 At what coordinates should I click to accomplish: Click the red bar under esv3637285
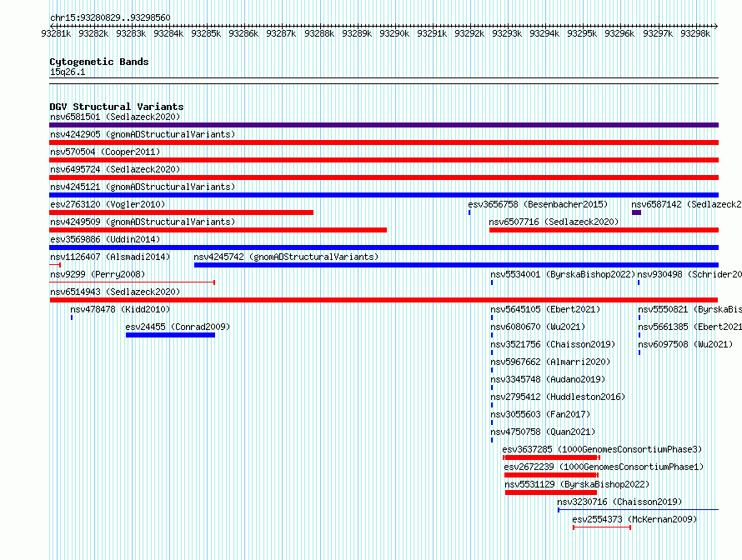point(551,457)
